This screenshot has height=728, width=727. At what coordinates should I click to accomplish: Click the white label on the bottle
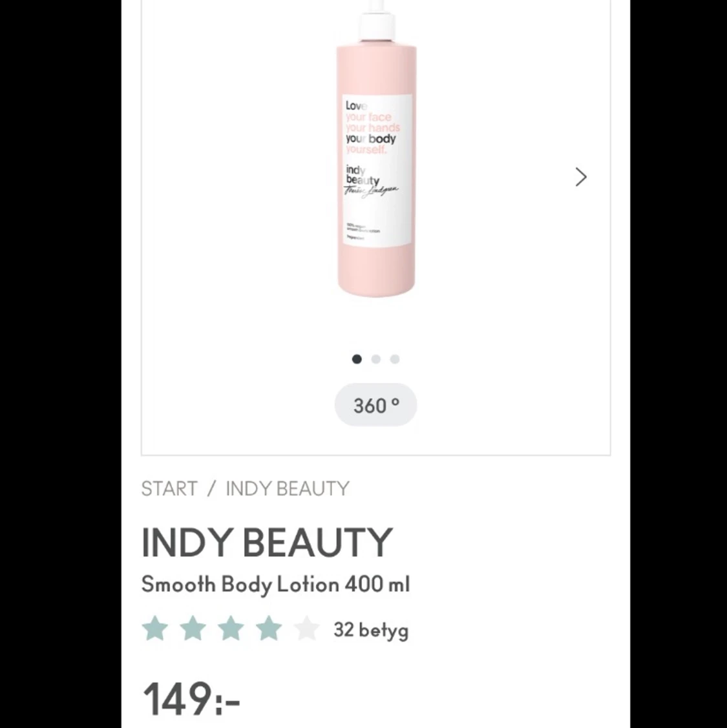[x=377, y=169]
